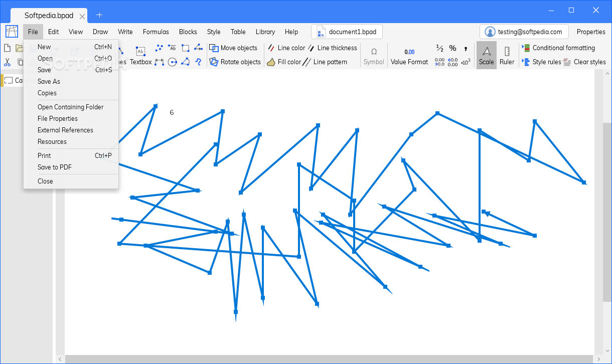This screenshot has height=364, width=612.
Task: Choose Save As from File menu
Action: point(71,81)
